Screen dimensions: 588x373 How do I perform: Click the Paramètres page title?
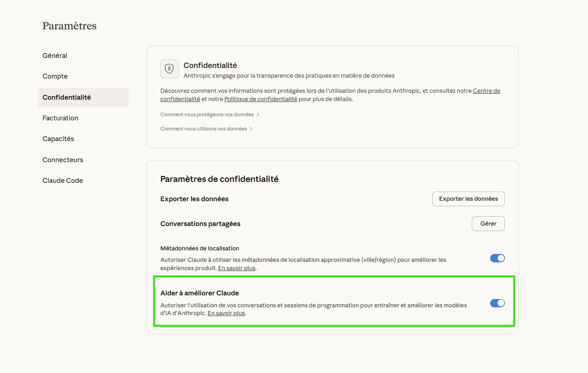pyautogui.click(x=69, y=26)
